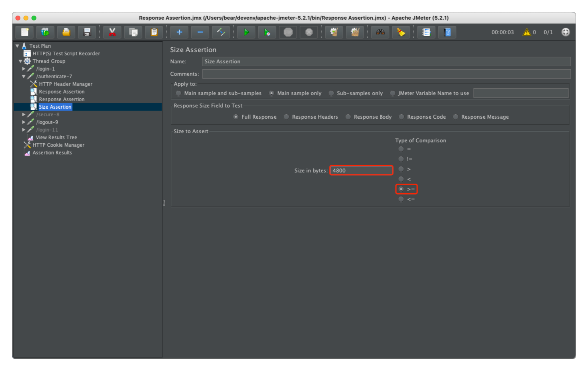Click the New test plan toolbar icon
This screenshot has height=371, width=588.
coord(24,32)
